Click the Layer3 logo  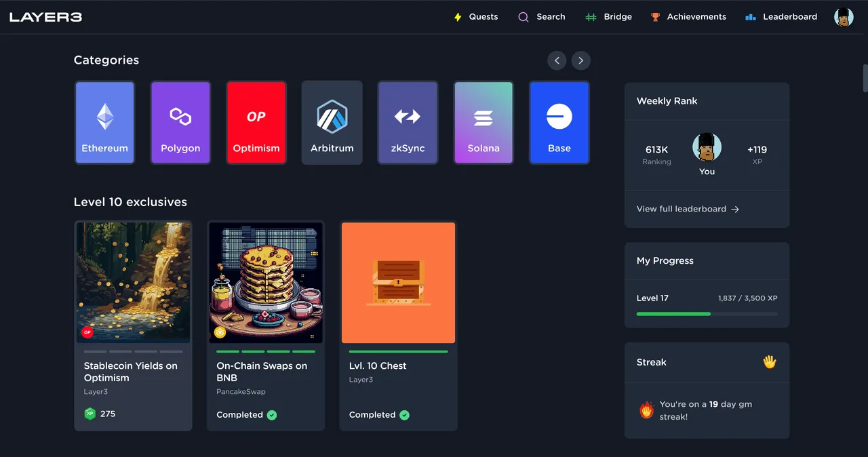[x=45, y=17]
